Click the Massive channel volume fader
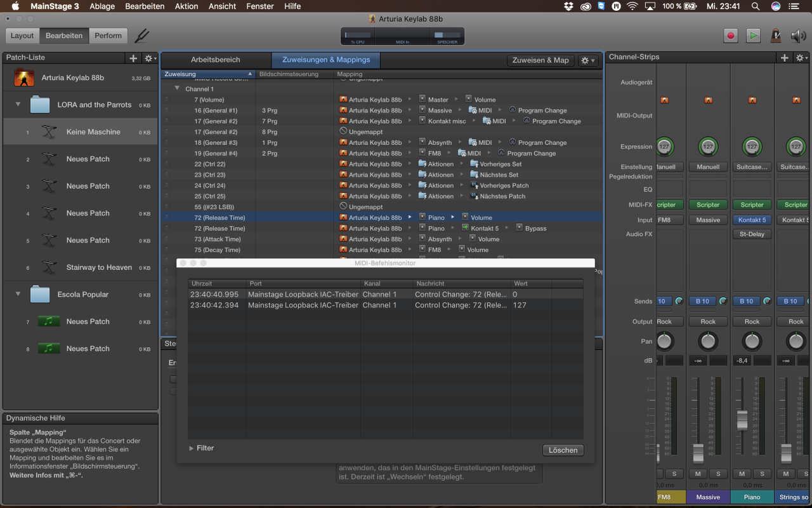Image resolution: width=812 pixels, height=508 pixels. 698,453
